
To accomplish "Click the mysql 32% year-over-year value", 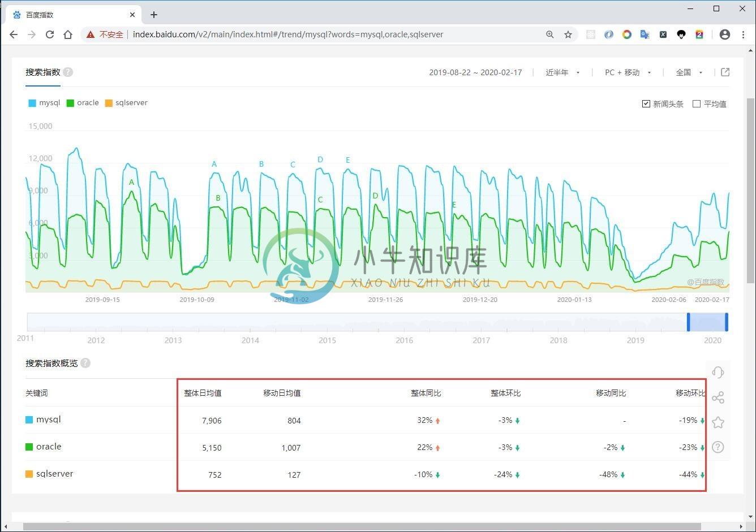I will [x=425, y=420].
